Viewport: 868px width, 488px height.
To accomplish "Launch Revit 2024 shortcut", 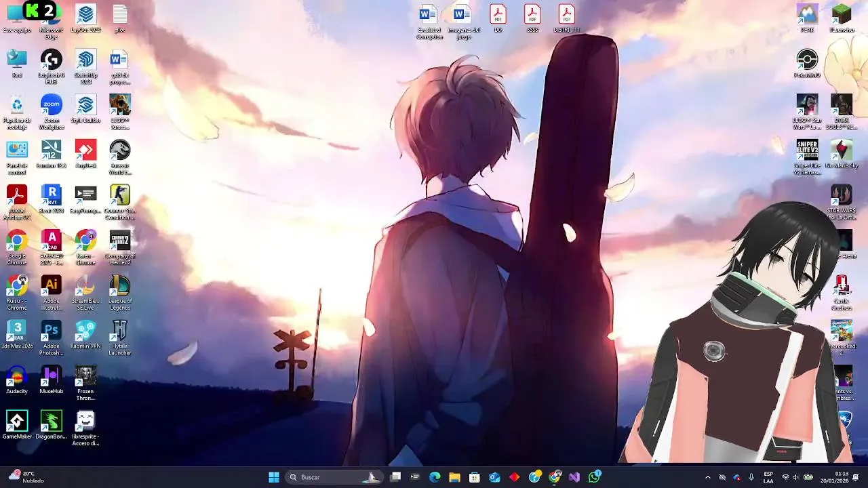I will point(52,199).
